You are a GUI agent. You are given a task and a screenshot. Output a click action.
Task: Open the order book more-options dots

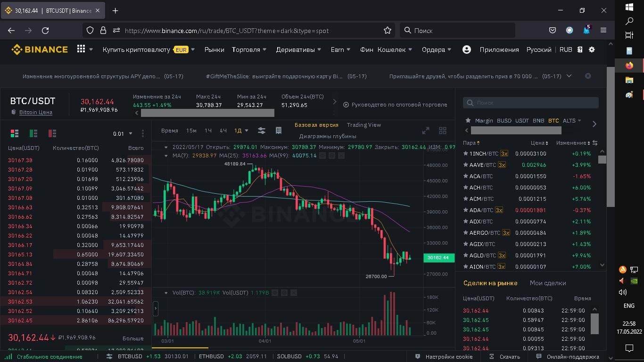pos(143,133)
